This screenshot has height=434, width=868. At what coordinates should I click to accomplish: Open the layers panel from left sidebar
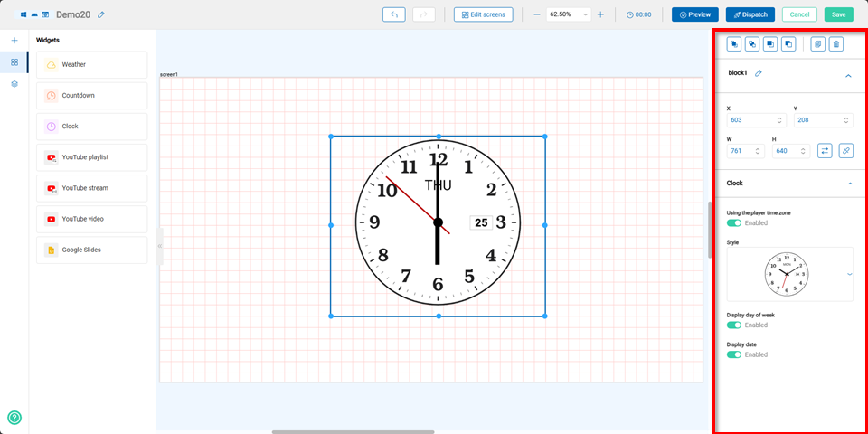[14, 83]
